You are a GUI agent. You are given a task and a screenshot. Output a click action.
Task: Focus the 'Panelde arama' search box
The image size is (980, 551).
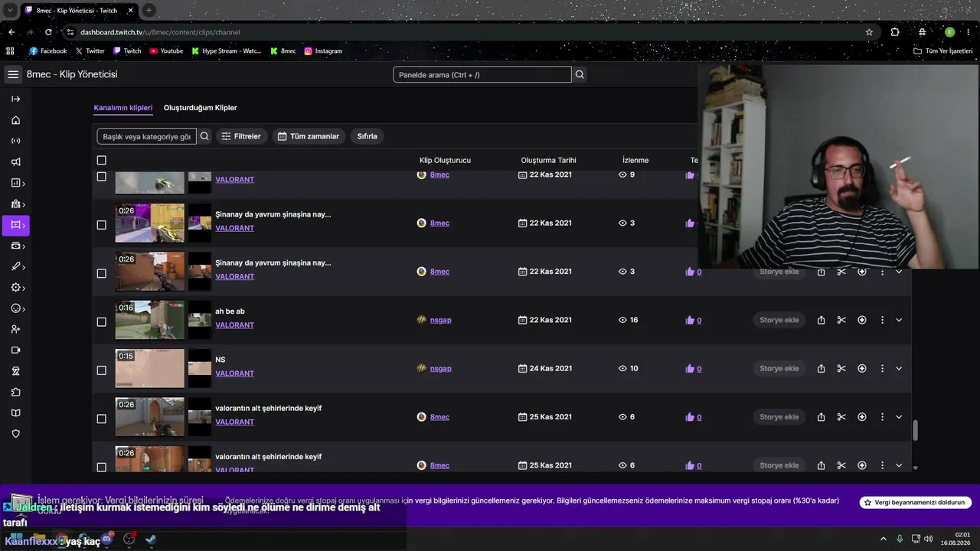(x=482, y=75)
